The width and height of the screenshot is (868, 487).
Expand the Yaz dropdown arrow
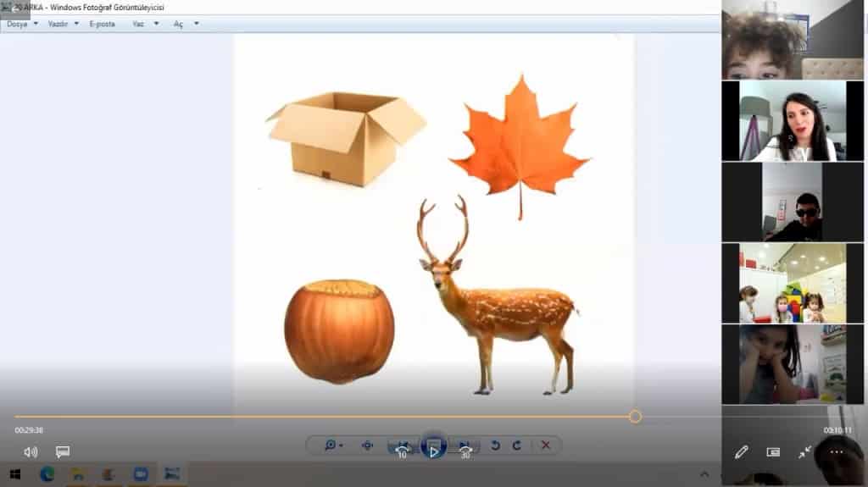point(156,23)
